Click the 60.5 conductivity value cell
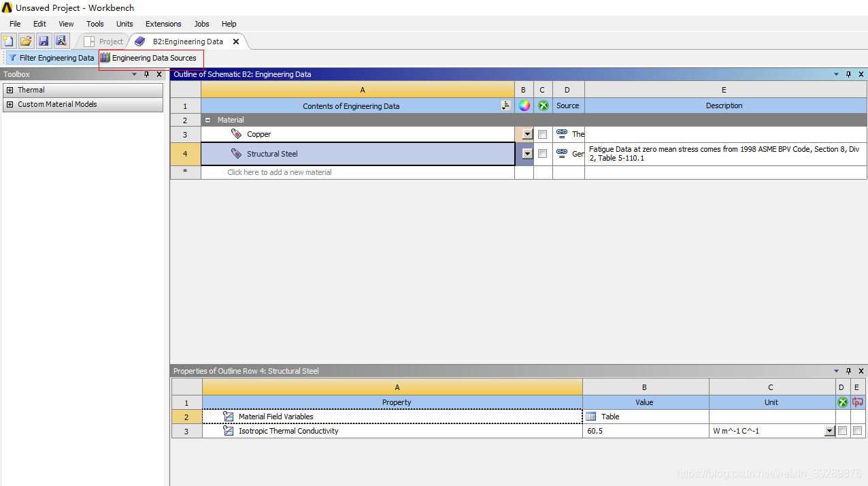Screen dimensions: 868x486 point(646,431)
